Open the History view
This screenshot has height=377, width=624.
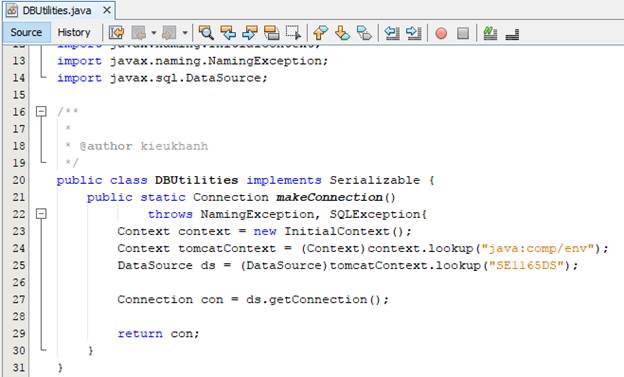(74, 33)
